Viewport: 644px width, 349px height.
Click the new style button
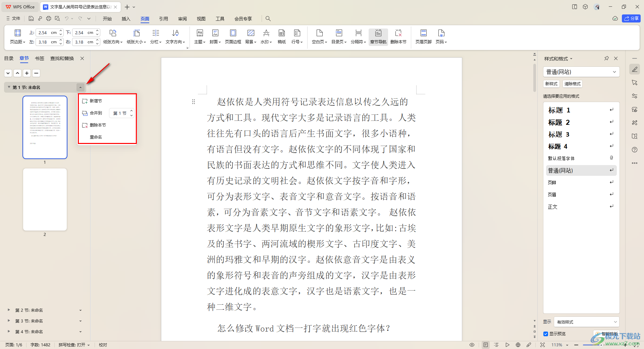click(551, 84)
